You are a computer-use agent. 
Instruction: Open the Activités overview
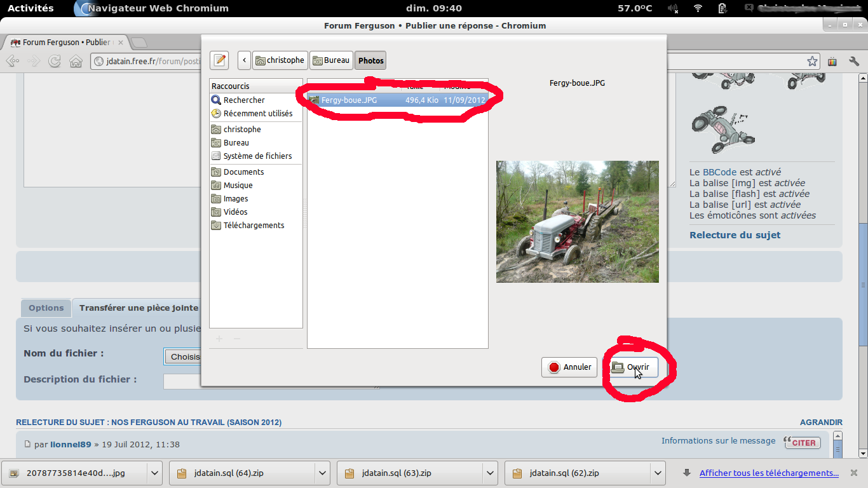31,8
